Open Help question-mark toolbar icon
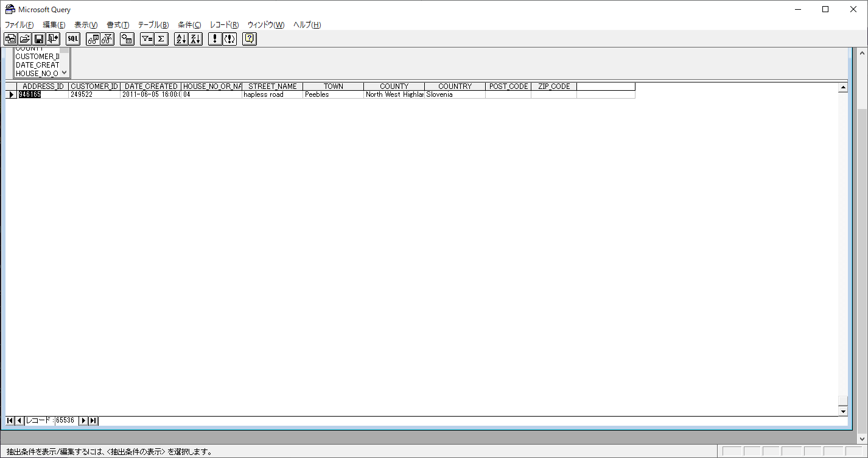 (250, 39)
